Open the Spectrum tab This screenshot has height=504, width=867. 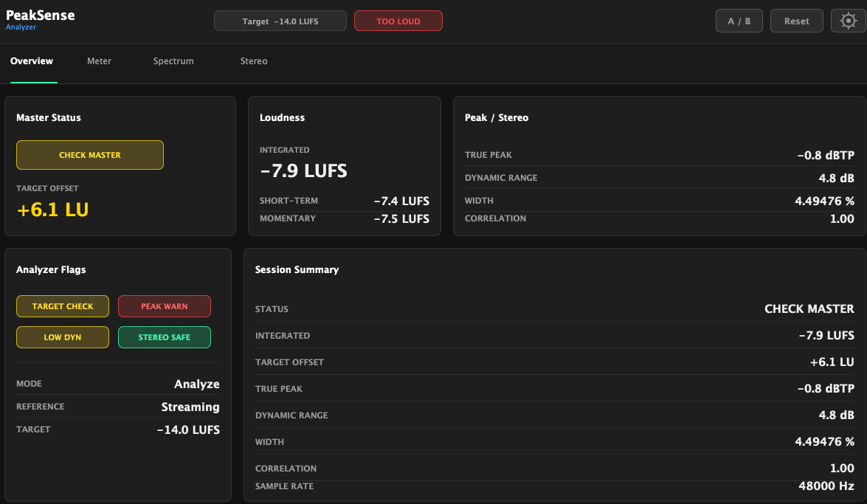pos(173,61)
